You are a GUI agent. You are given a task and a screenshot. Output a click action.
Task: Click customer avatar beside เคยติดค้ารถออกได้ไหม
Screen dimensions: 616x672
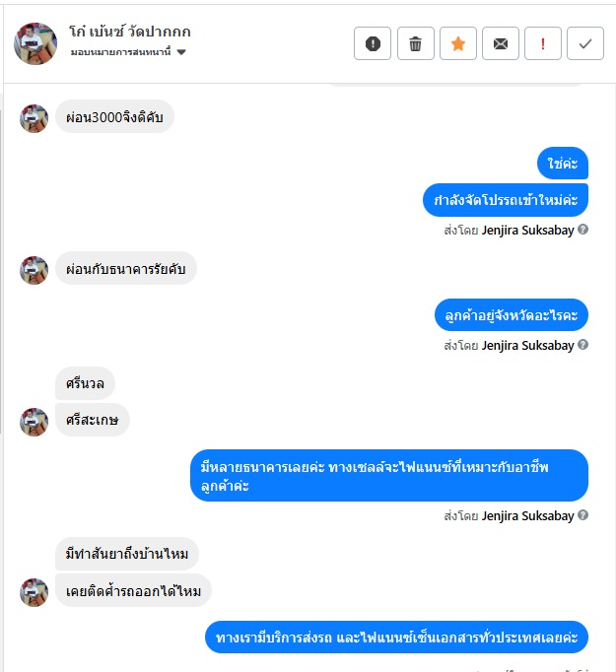pyautogui.click(x=34, y=592)
